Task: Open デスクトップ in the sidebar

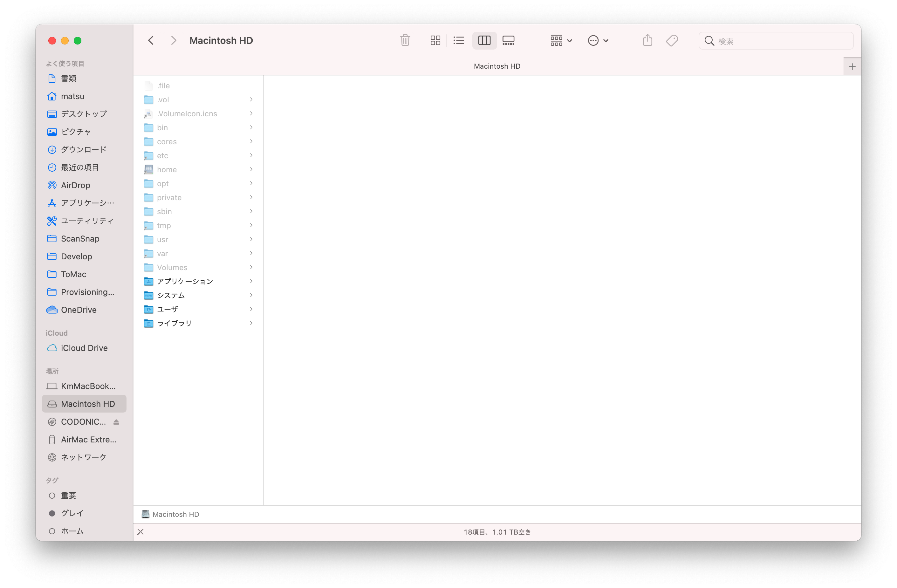Action: click(84, 114)
